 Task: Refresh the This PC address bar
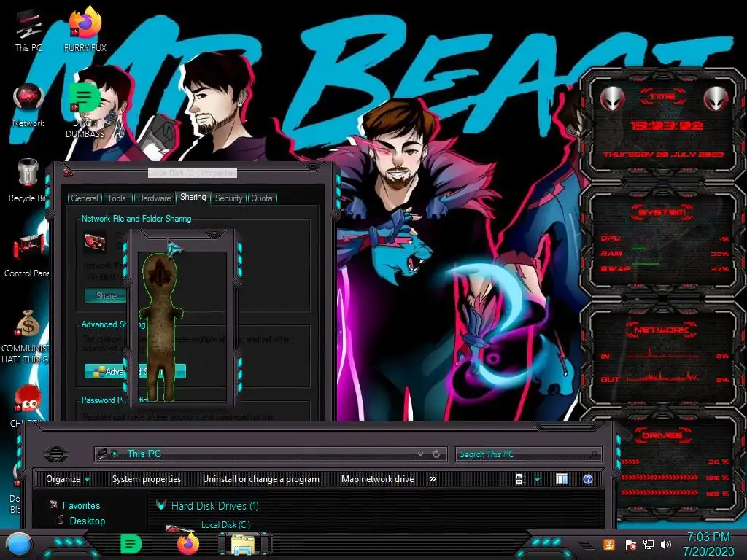[x=436, y=454]
